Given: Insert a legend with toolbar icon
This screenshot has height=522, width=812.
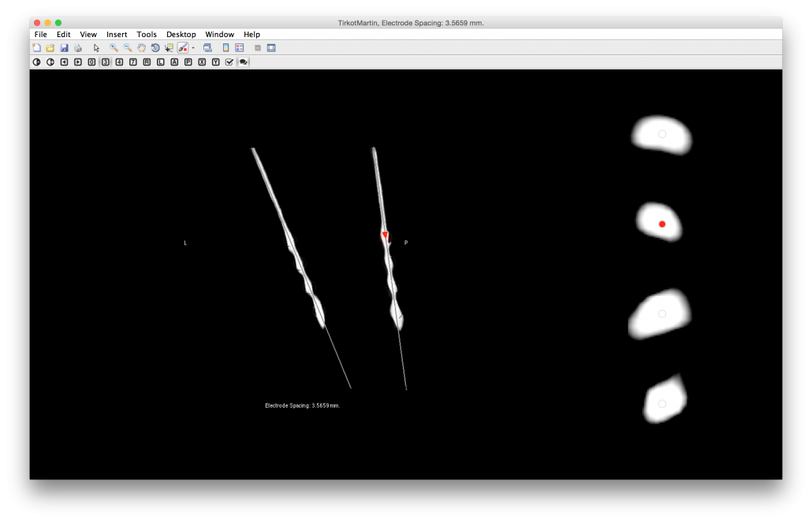Looking at the screenshot, I should pyautogui.click(x=239, y=47).
